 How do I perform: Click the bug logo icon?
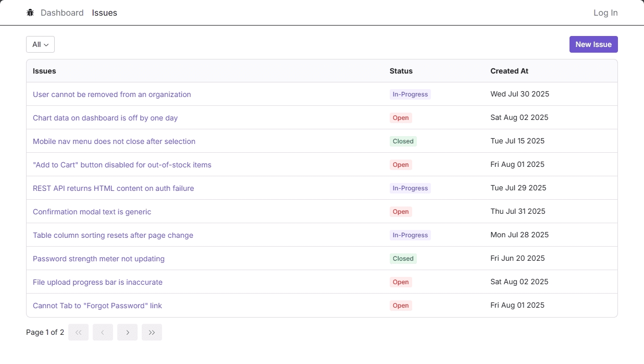click(30, 13)
